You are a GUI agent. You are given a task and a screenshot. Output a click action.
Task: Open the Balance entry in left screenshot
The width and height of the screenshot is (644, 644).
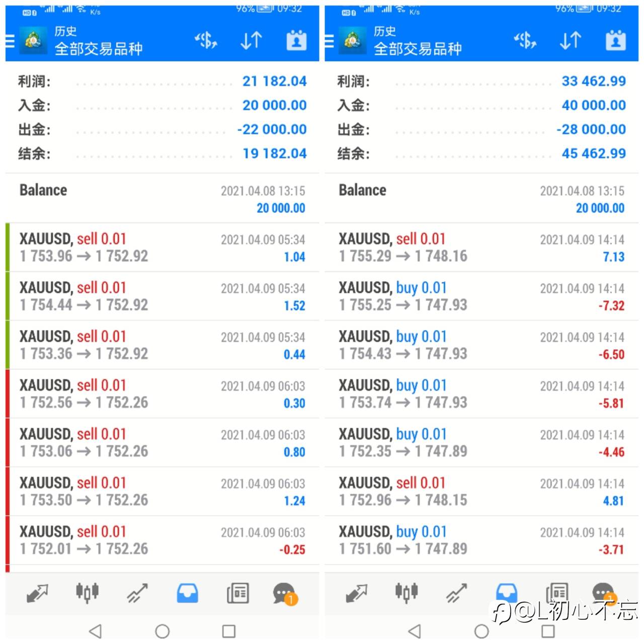(x=162, y=198)
